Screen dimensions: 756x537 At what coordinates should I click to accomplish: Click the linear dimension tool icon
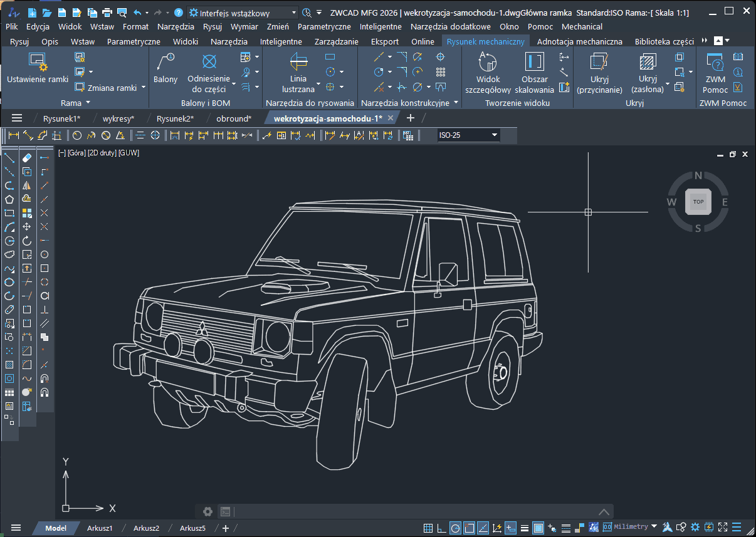(13, 135)
